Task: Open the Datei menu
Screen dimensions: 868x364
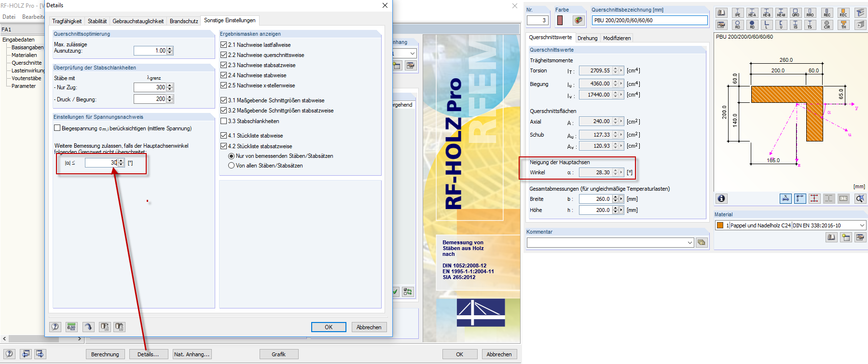Action: point(9,17)
